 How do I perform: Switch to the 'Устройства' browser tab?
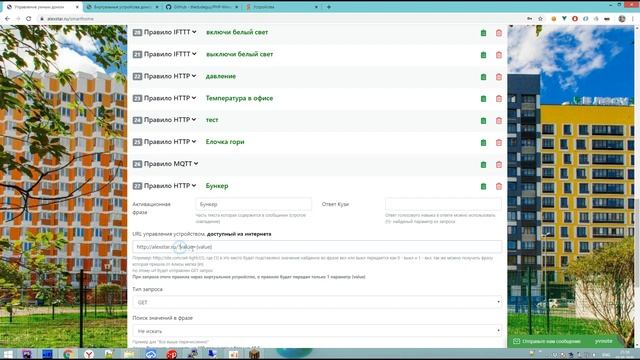pos(282,7)
